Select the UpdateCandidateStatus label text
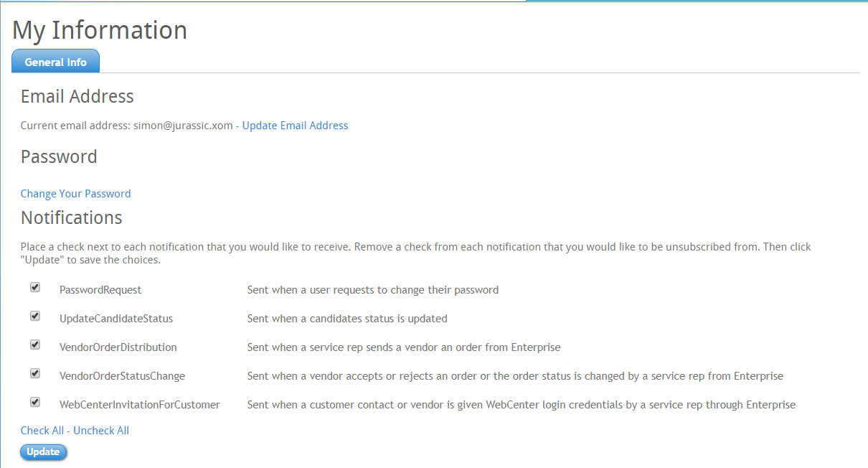The image size is (868, 468). pos(116,319)
